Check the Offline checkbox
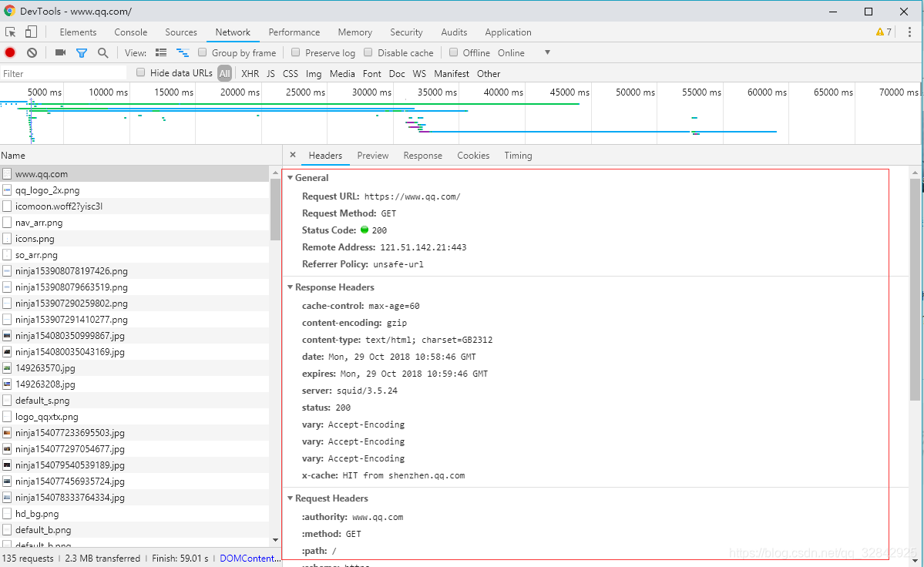The height and width of the screenshot is (567, 924). coord(453,52)
